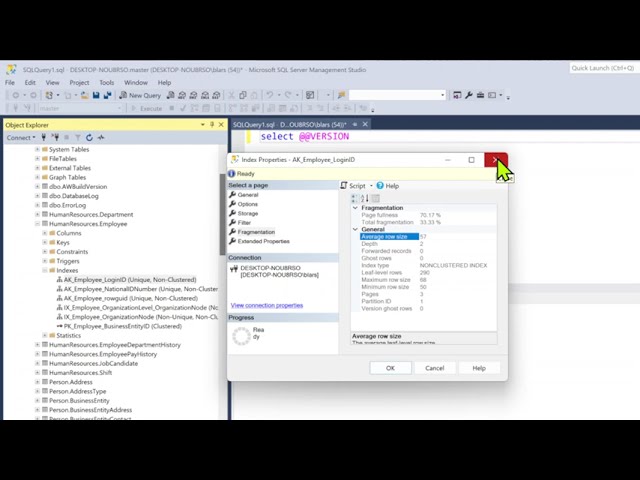Collapse the Fragmentation category in property grid
The height and width of the screenshot is (480, 640).
coord(355,208)
